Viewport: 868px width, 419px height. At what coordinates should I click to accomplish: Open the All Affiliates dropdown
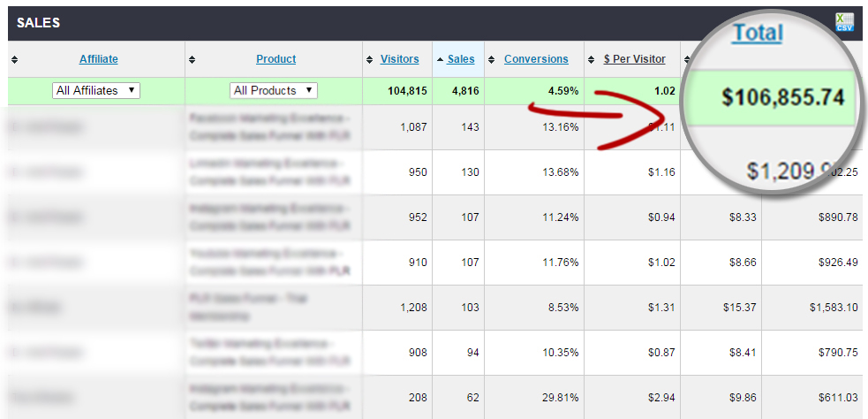pos(96,90)
